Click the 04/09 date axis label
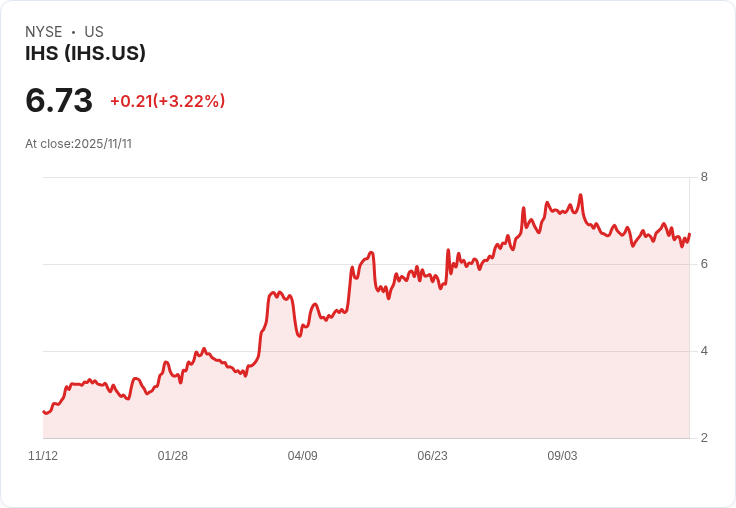736x508 pixels. tap(303, 456)
